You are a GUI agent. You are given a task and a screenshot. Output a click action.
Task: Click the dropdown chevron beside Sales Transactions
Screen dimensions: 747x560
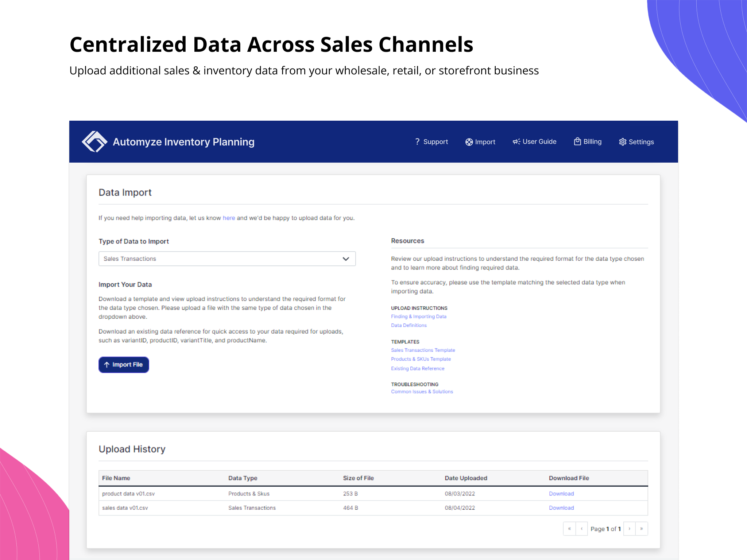346,259
